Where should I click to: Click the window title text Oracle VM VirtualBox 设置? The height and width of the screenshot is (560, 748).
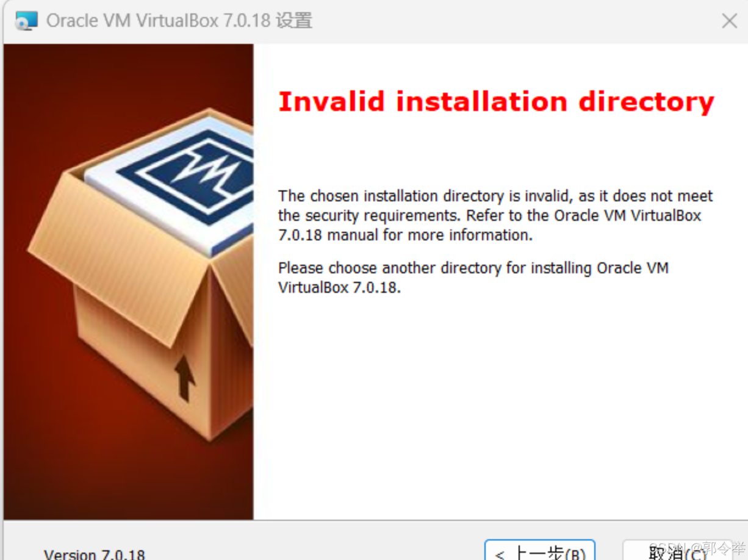pyautogui.click(x=179, y=21)
